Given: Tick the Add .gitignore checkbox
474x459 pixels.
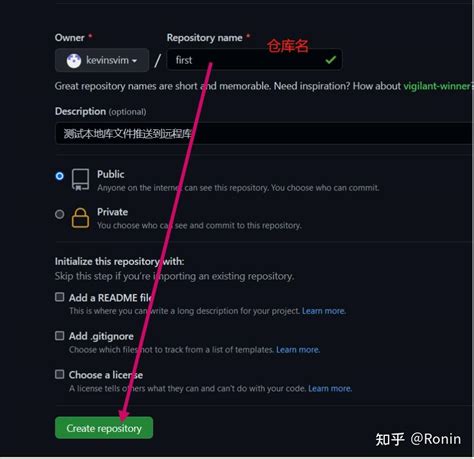Looking at the screenshot, I should tap(60, 335).
